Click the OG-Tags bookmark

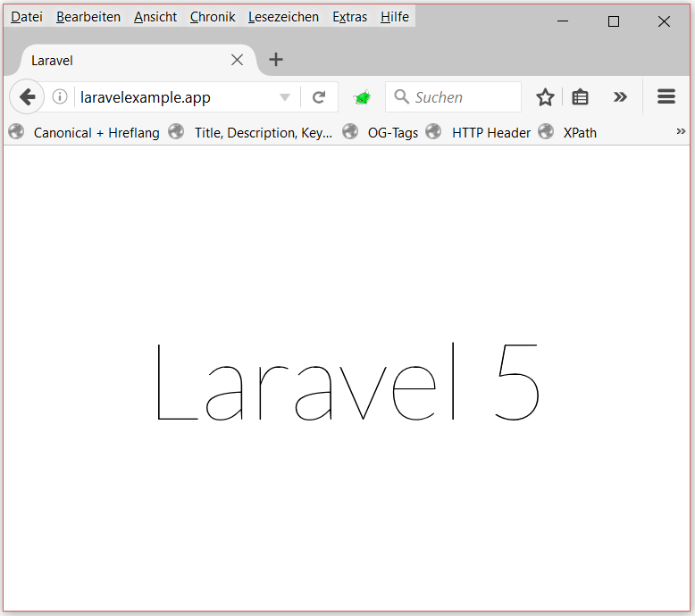[381, 132]
